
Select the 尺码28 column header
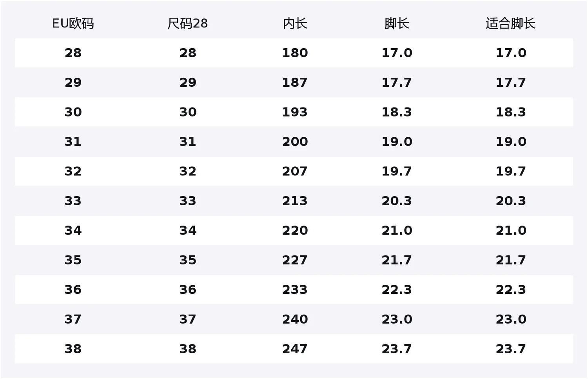click(x=187, y=24)
